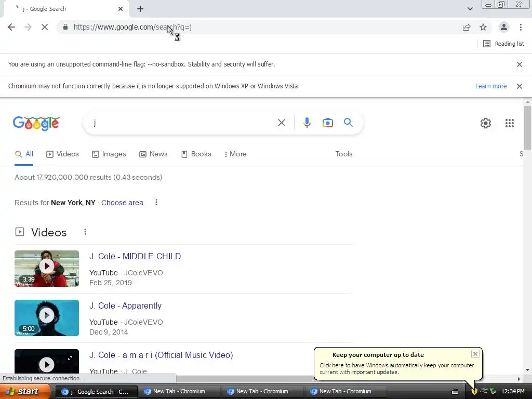Image resolution: width=532 pixels, height=399 pixels.
Task: Play the a m a r i video thumbnail
Action: (47, 362)
